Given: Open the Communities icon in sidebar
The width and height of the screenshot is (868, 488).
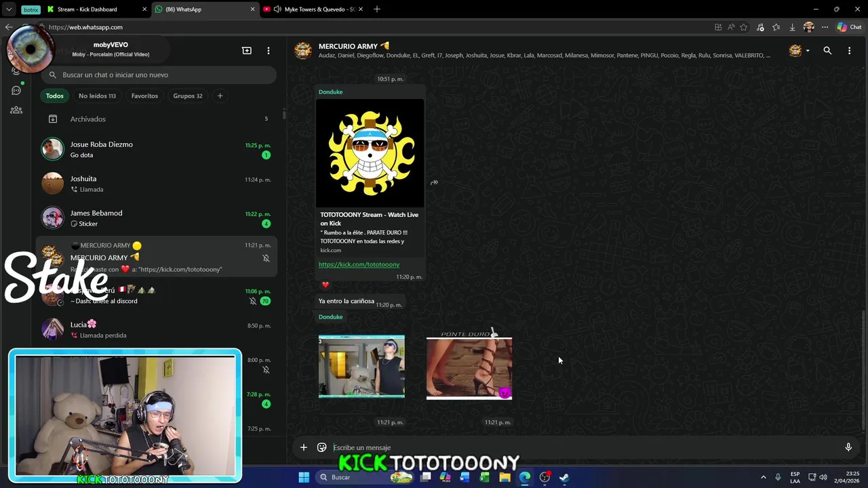Looking at the screenshot, I should tap(16, 110).
